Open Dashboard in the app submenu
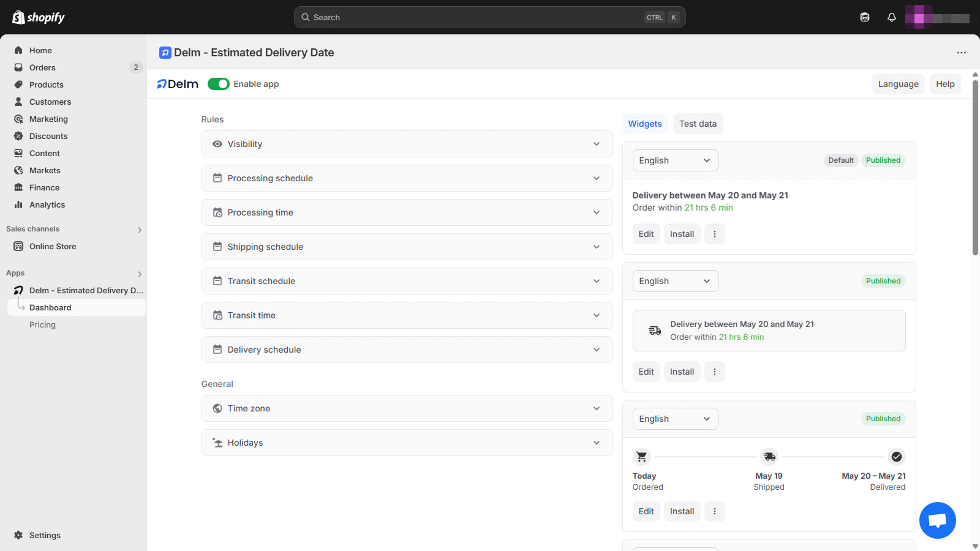This screenshot has height=551, width=980. 77,307
